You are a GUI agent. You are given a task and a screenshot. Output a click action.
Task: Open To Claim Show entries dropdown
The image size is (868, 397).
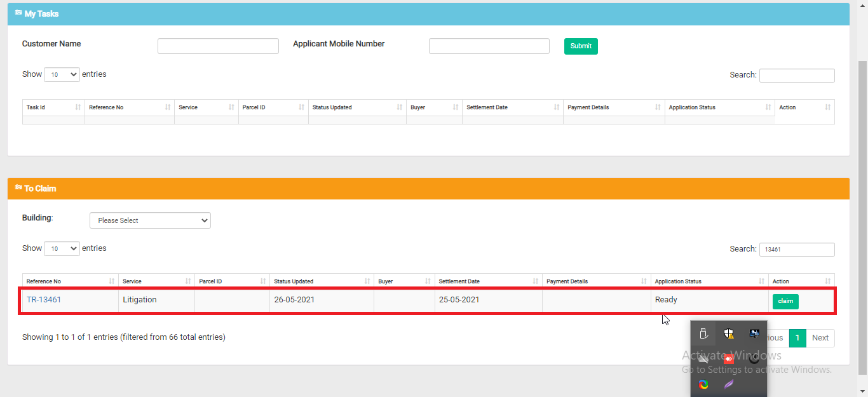point(62,248)
